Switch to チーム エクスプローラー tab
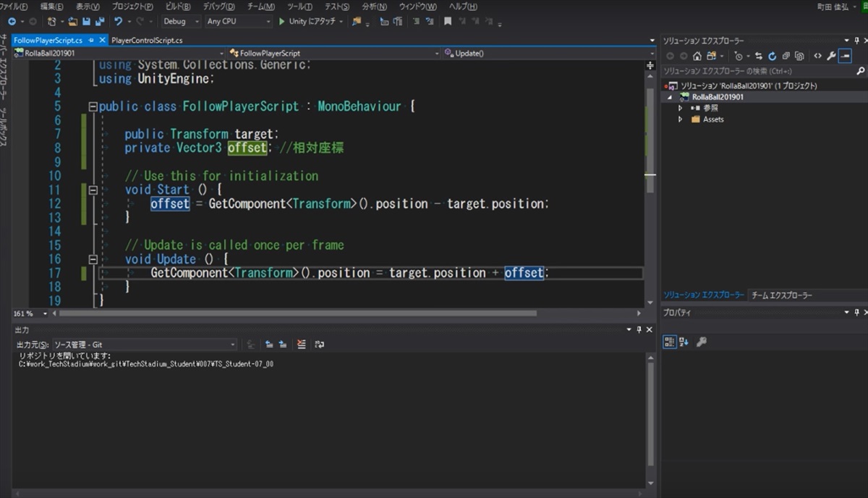 pos(781,295)
